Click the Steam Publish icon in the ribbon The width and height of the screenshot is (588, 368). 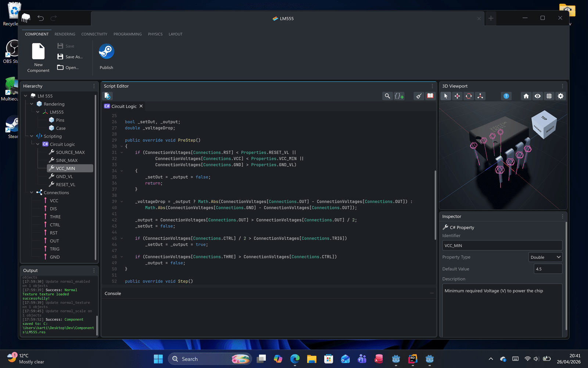[x=107, y=52]
